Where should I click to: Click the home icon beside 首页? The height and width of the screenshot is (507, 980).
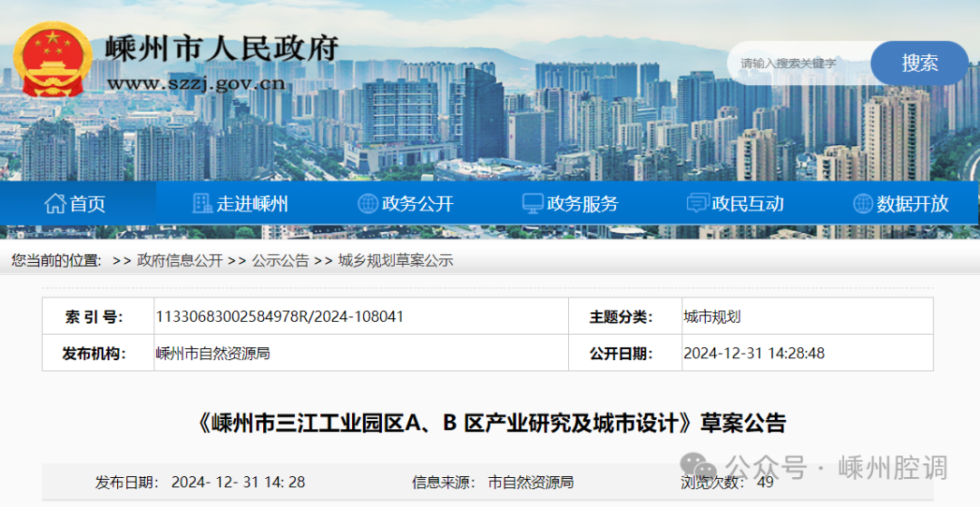point(54,203)
